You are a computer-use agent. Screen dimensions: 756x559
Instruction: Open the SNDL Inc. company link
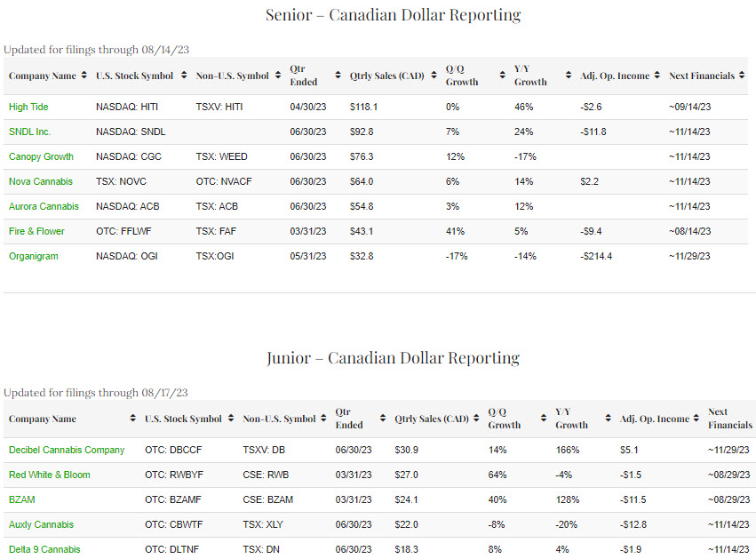pos(29,132)
